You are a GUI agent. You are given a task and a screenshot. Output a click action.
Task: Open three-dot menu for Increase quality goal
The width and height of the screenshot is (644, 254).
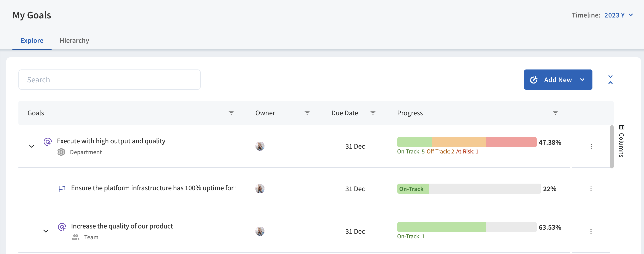(x=591, y=231)
